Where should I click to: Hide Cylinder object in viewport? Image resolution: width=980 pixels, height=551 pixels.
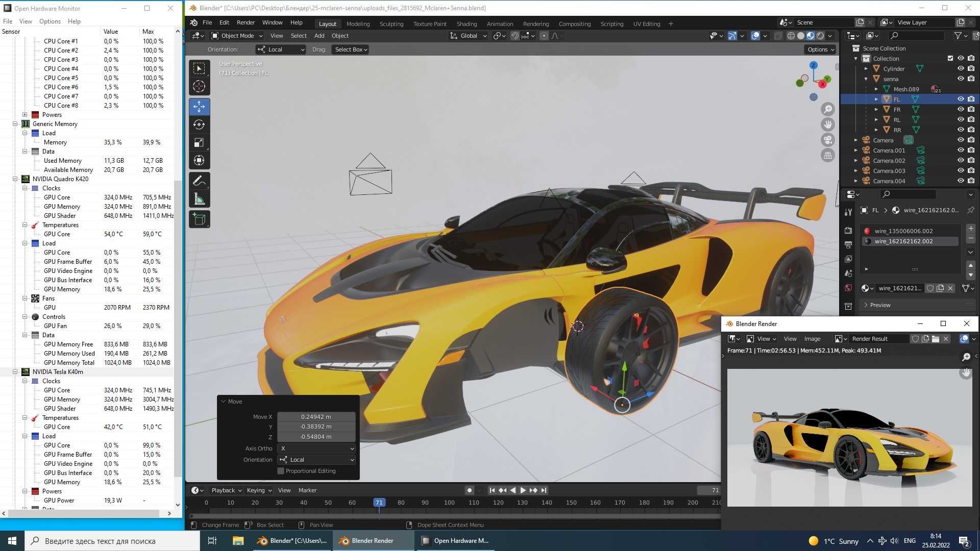pos(961,68)
